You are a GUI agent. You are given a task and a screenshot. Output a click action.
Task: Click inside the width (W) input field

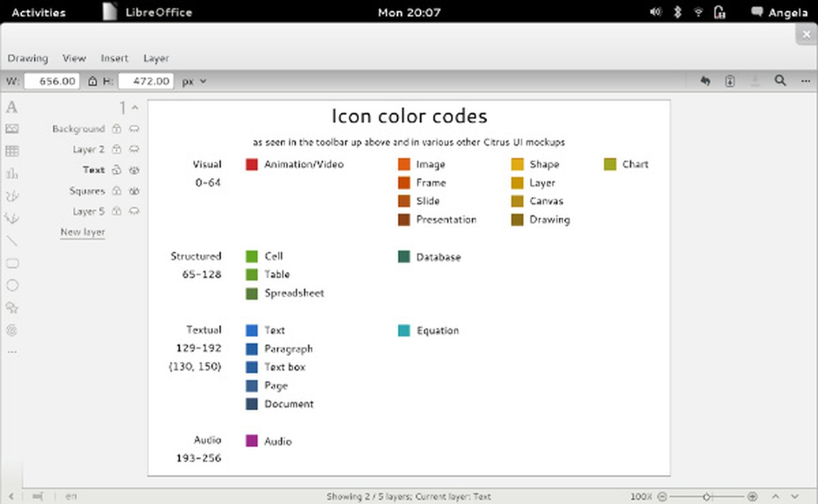52,80
